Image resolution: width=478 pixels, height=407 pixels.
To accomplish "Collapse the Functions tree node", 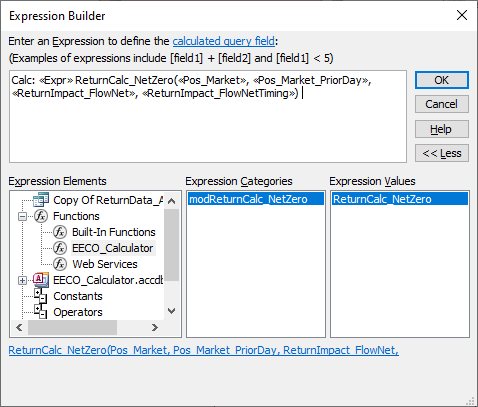I will [22, 217].
